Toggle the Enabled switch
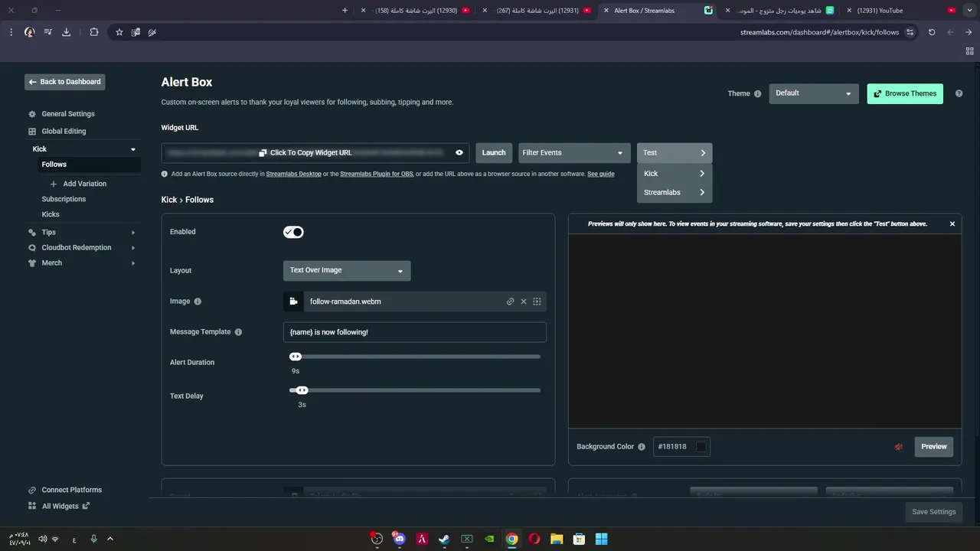This screenshot has height=551, width=980. click(x=293, y=232)
